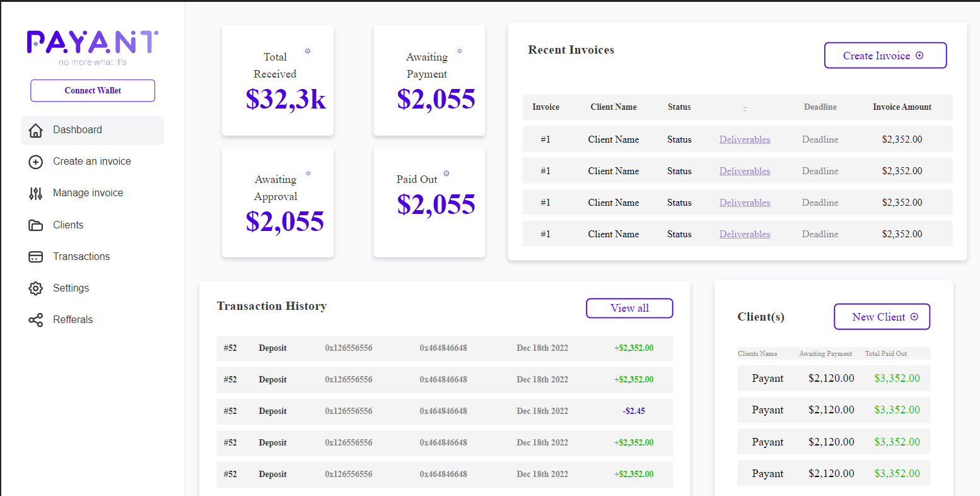Image resolution: width=980 pixels, height=496 pixels.
Task: Add a client with New Client button
Action: pos(882,317)
